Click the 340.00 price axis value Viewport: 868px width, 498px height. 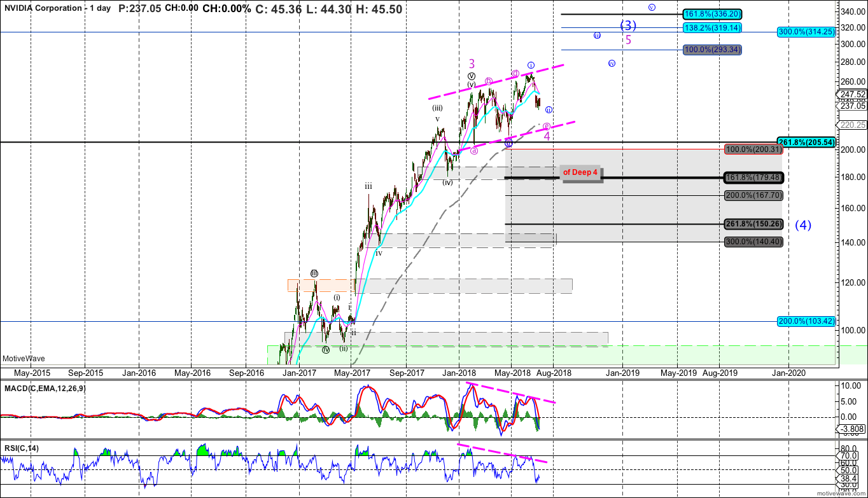pyautogui.click(x=853, y=12)
